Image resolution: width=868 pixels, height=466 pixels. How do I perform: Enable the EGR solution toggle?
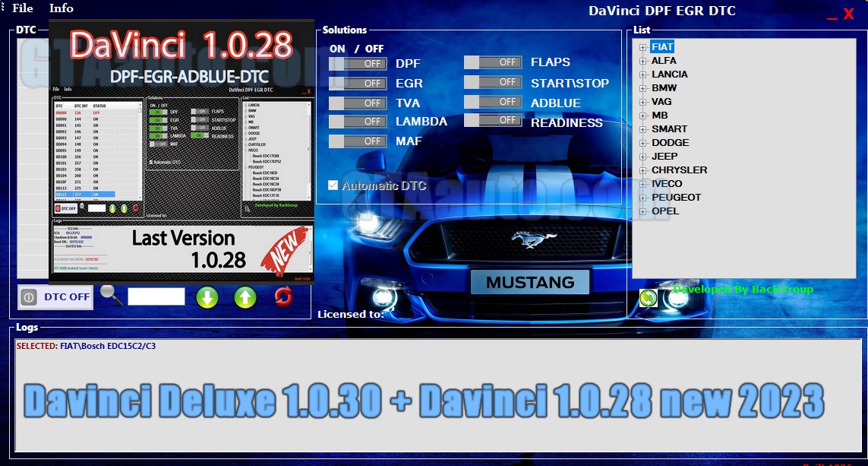[x=358, y=84]
